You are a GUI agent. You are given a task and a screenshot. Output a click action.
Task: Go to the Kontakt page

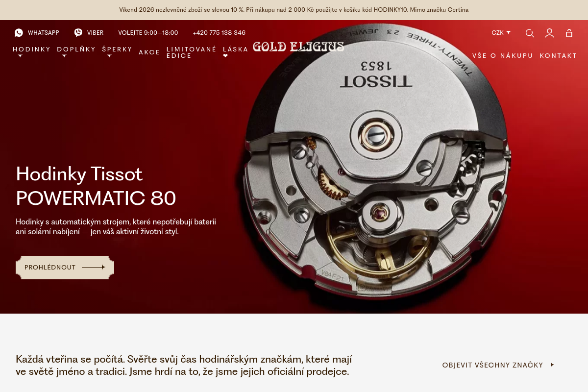[559, 56]
